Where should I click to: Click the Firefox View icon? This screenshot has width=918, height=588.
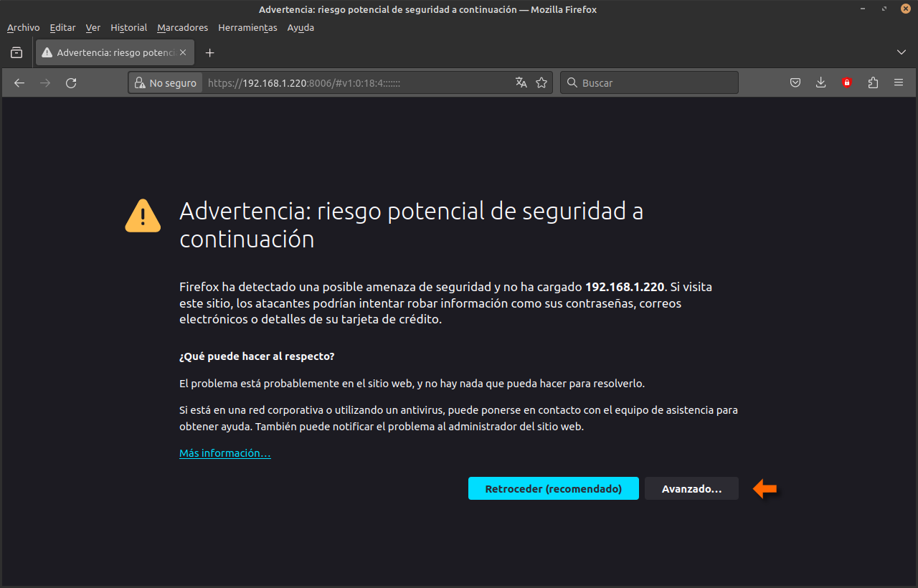click(x=16, y=53)
